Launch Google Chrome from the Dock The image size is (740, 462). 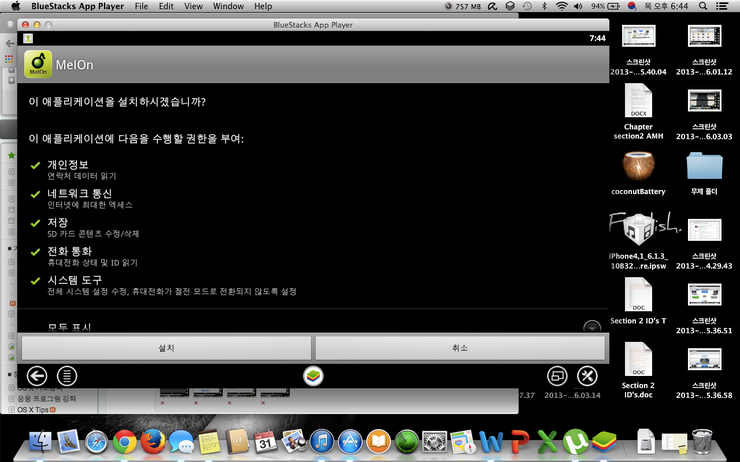[125, 443]
